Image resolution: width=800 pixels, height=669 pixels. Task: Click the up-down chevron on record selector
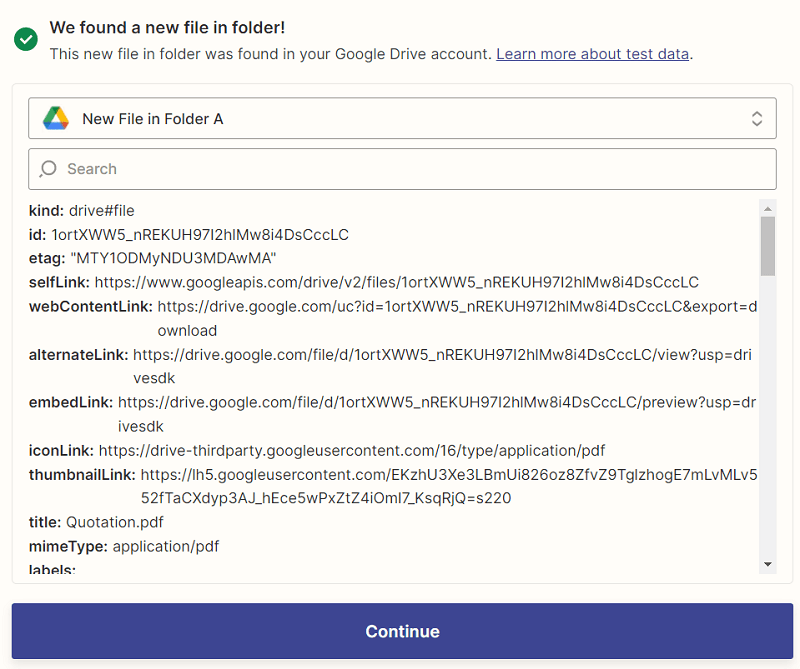[x=757, y=118]
